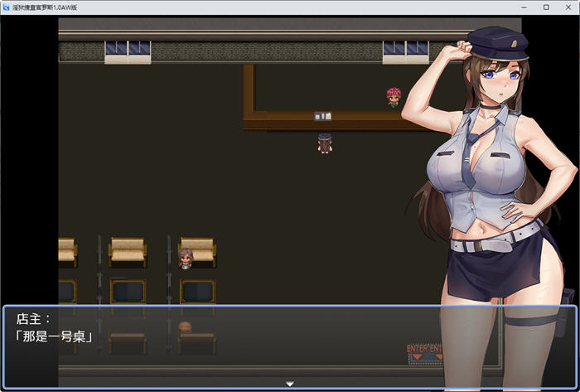Click the upper-left window on the wall
580x392 pixels.
tap(128, 51)
